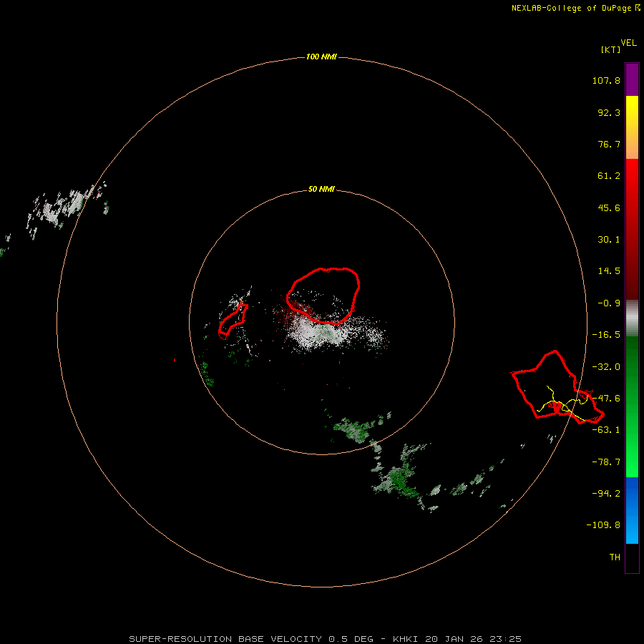Viewport: 644px width, 644px height.
Task: Click the Super-Resolution Base Velocity caption text
Action: click(326, 639)
